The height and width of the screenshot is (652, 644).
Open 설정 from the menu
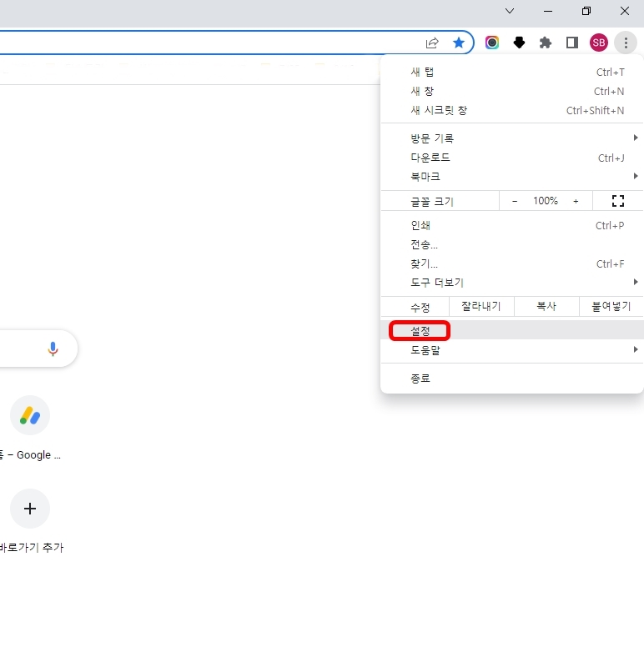[x=512, y=331]
